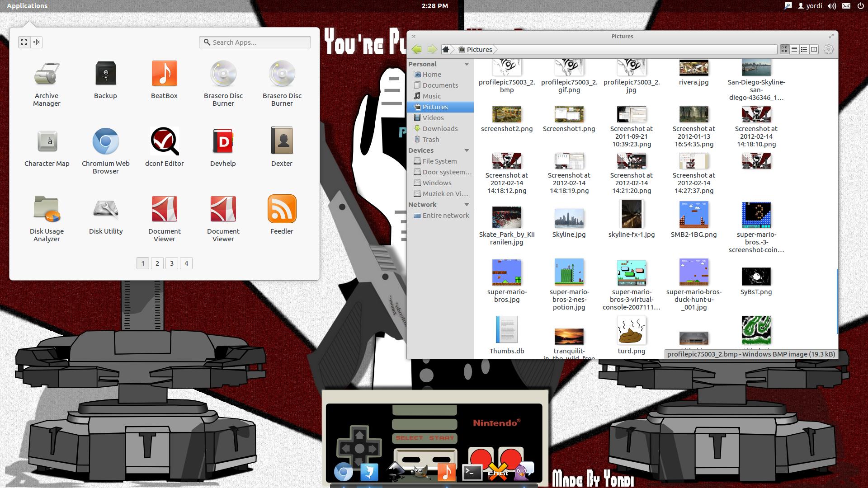Viewport: 868px width, 488px height.
Task: Open Terminal from the dock
Action: pyautogui.click(x=472, y=472)
